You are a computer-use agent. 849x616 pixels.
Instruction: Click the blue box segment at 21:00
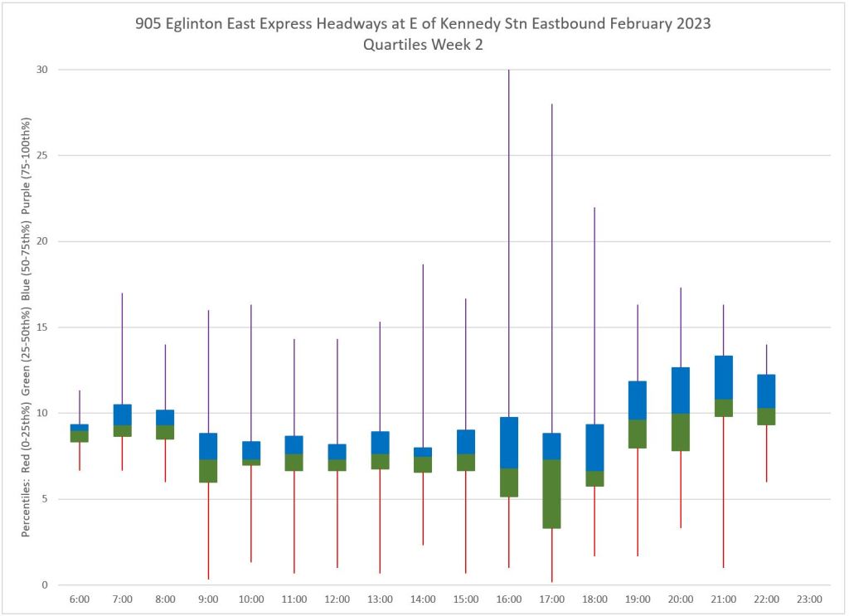[723, 377]
